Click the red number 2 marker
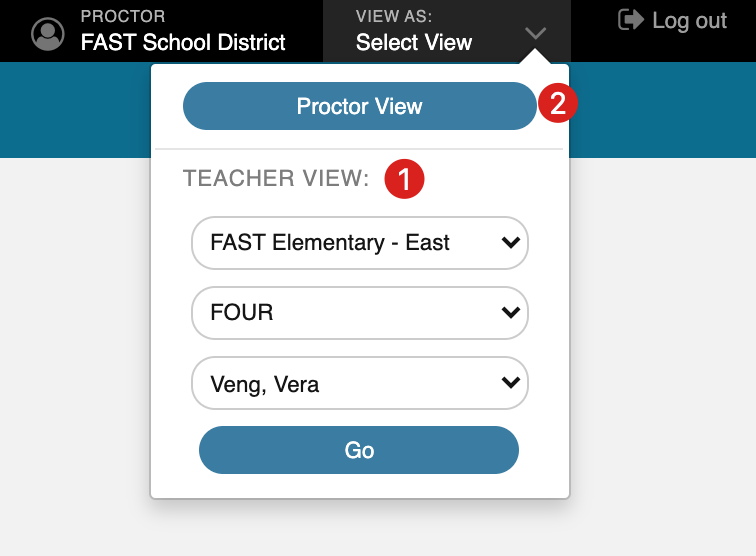Image resolution: width=756 pixels, height=556 pixels. 558,103
